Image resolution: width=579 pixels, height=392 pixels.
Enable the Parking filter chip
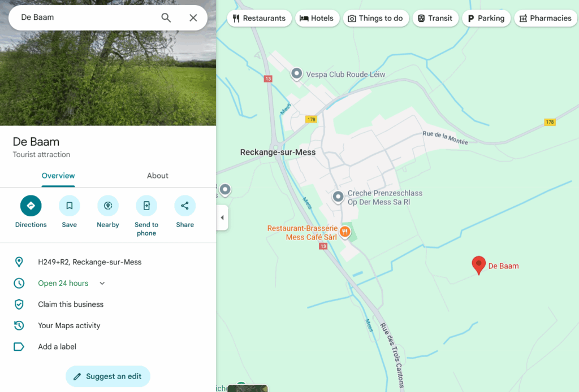click(486, 18)
